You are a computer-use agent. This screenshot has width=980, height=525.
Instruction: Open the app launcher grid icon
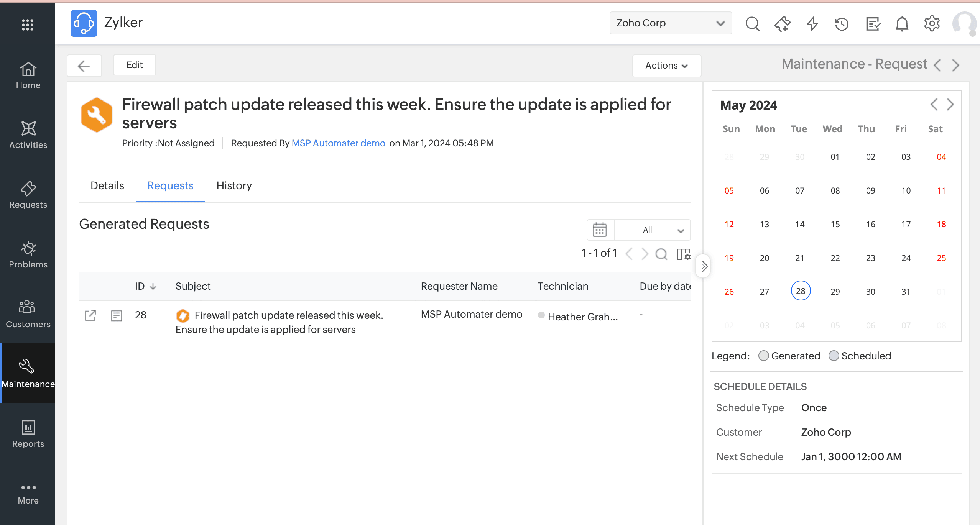28,25
